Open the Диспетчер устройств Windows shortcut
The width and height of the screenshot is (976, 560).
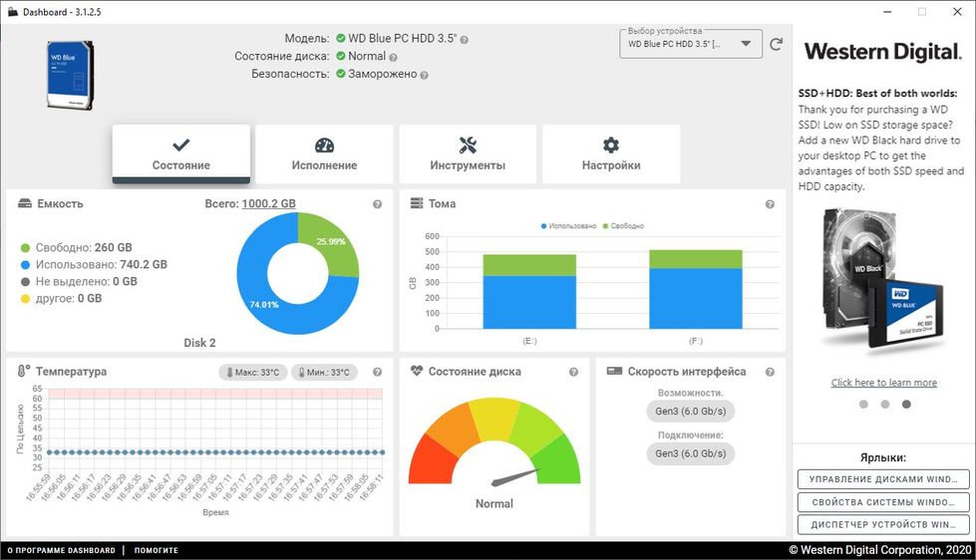click(x=883, y=524)
